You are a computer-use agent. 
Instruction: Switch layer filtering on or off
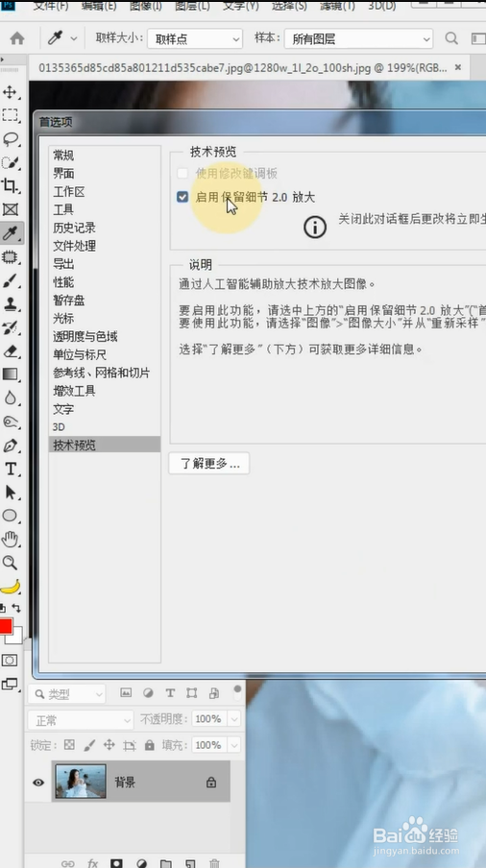[x=237, y=691]
